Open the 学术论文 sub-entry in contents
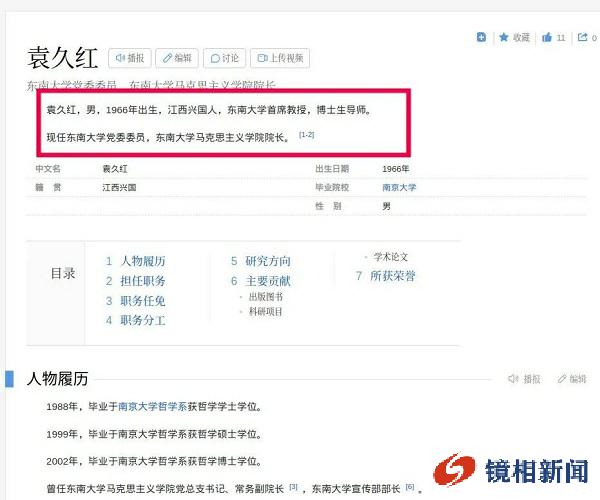Screen dimensions: 600x500 (x=391, y=257)
